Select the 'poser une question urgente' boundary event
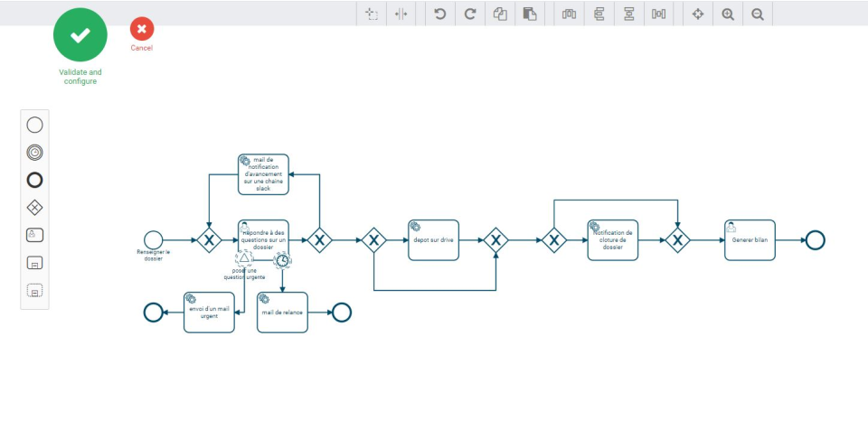 [244, 258]
